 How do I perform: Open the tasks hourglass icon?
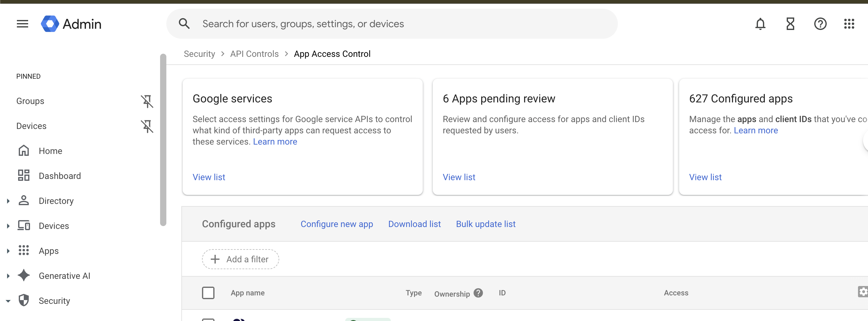[790, 24]
